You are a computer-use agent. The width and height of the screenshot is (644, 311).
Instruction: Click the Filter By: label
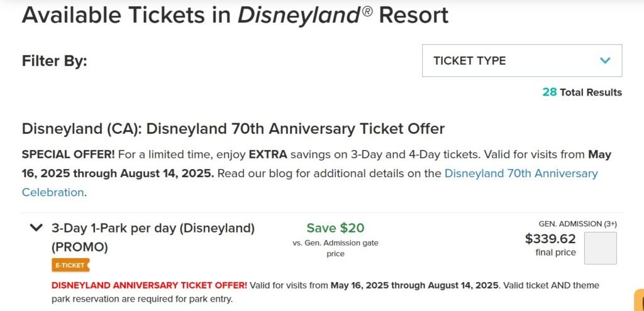(55, 61)
